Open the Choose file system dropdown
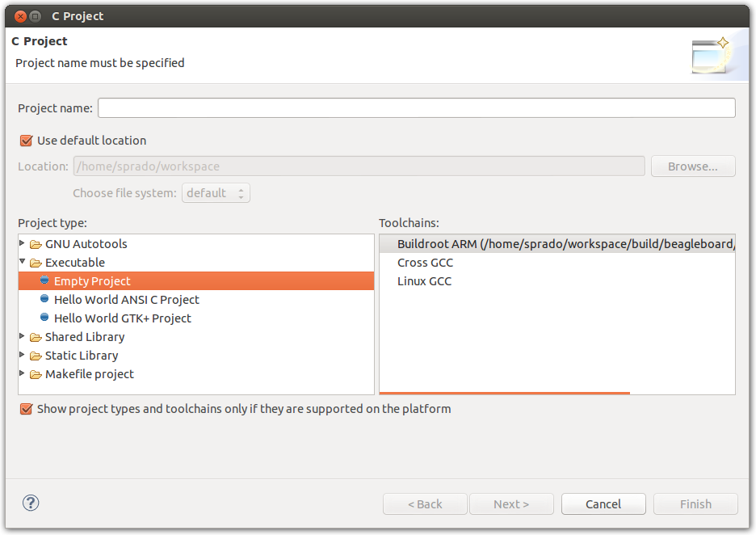The image size is (756, 535). [216, 193]
